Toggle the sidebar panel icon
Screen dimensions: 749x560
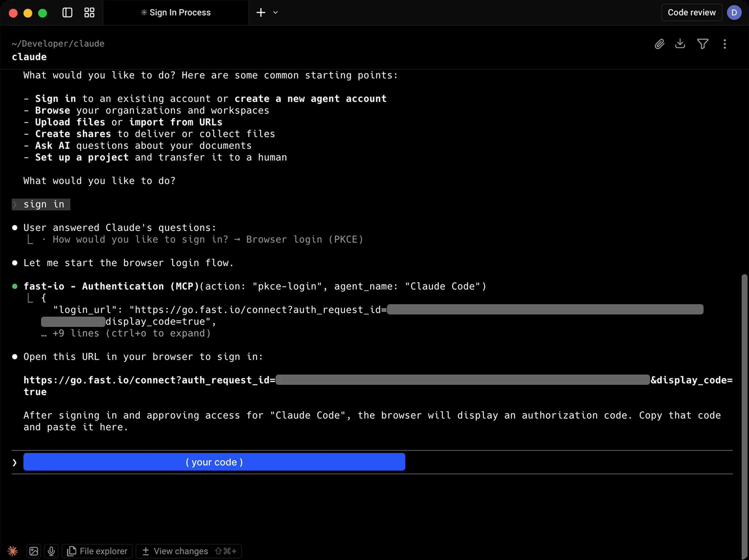(67, 12)
